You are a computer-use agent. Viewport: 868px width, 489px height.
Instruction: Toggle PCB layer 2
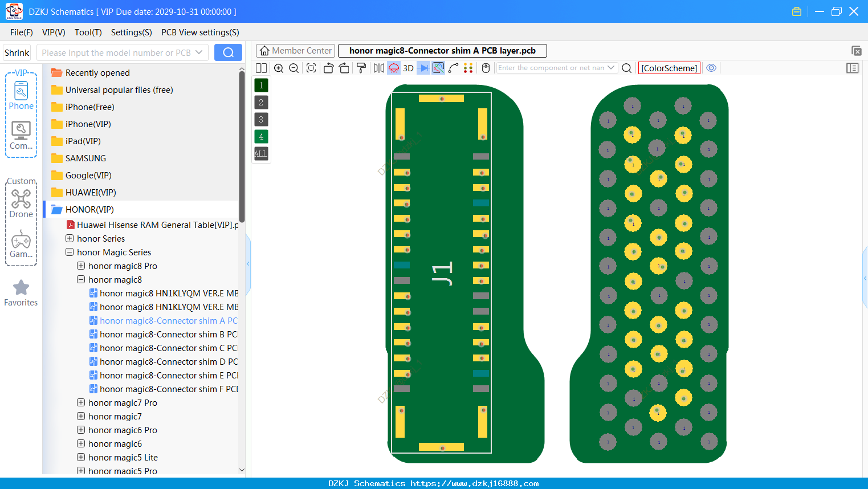(x=261, y=102)
